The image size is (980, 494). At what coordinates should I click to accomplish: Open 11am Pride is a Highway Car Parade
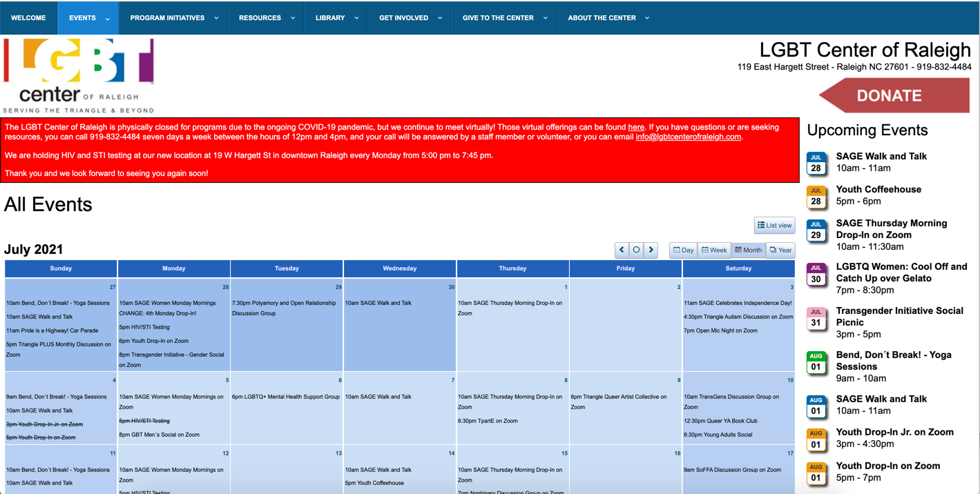pos(52,330)
